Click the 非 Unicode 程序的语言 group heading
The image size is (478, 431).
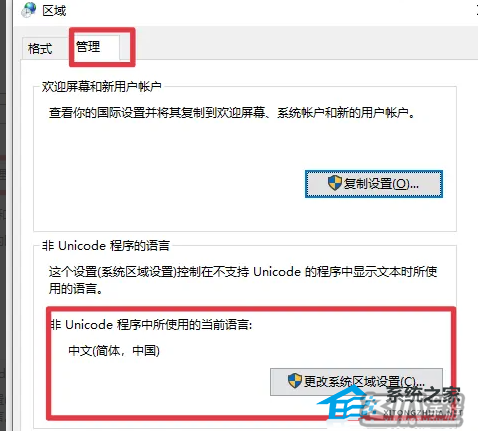click(x=106, y=246)
